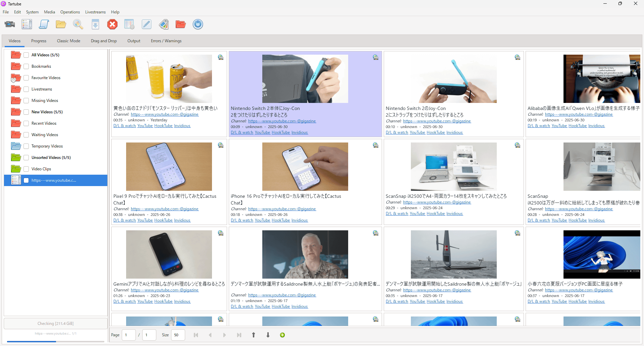Open the Saildrone vessel thumbnail
Screen dimensions: 644x346
(x=454, y=254)
